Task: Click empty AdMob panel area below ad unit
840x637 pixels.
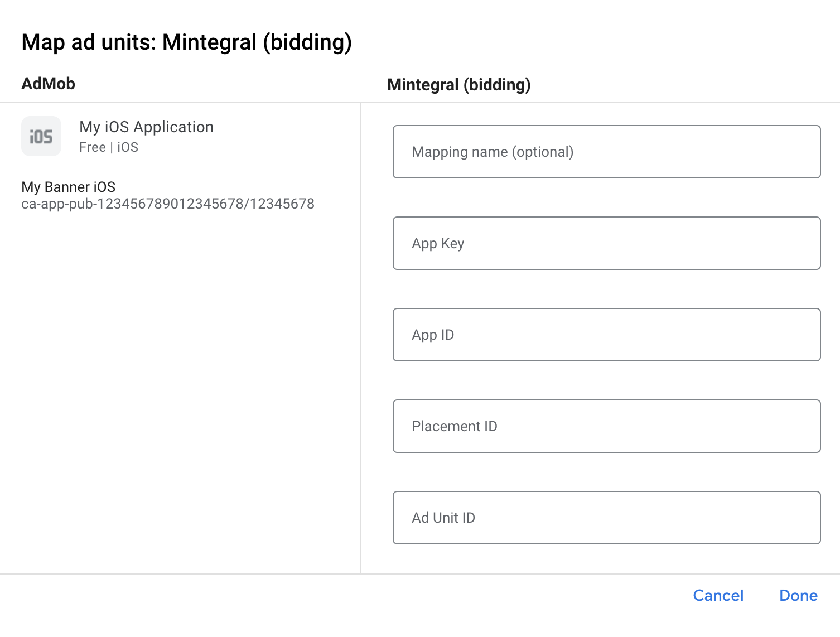Action: [178, 390]
